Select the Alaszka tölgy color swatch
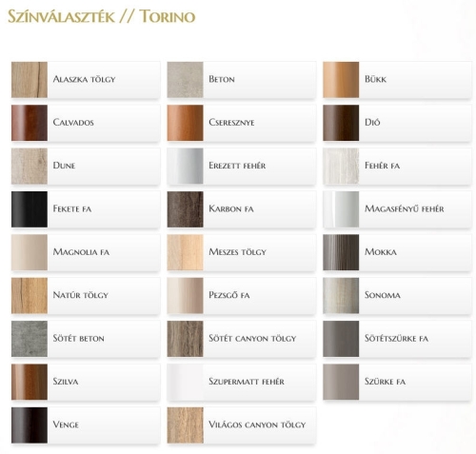The image size is (476, 454). pos(30,80)
